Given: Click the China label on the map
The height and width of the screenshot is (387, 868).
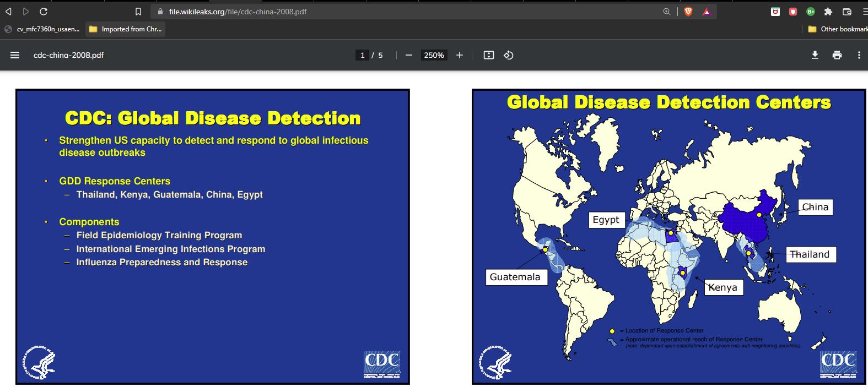Looking at the screenshot, I should 815,207.
